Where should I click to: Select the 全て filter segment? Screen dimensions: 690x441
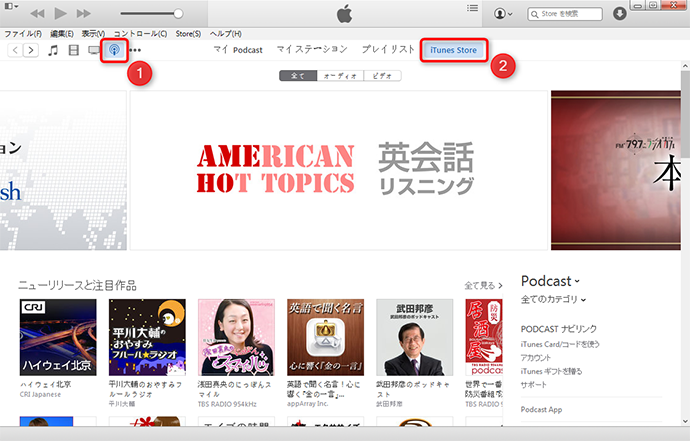pos(298,76)
